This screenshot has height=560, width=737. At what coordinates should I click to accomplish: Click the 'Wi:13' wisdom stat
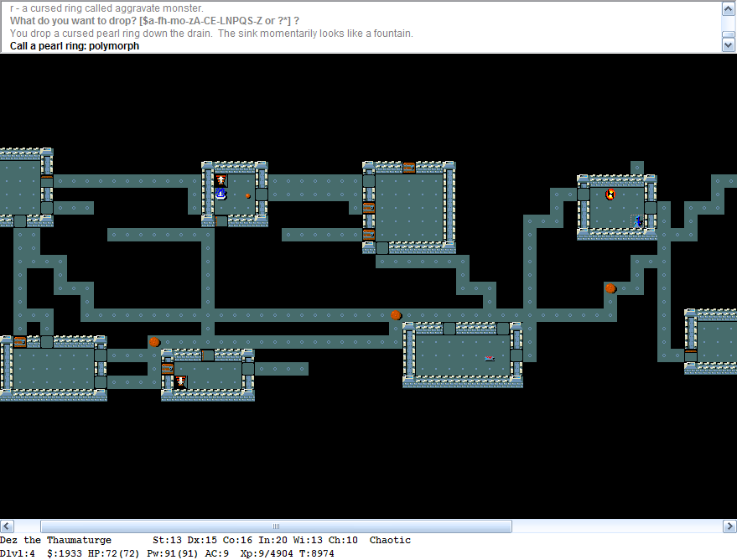(308, 540)
